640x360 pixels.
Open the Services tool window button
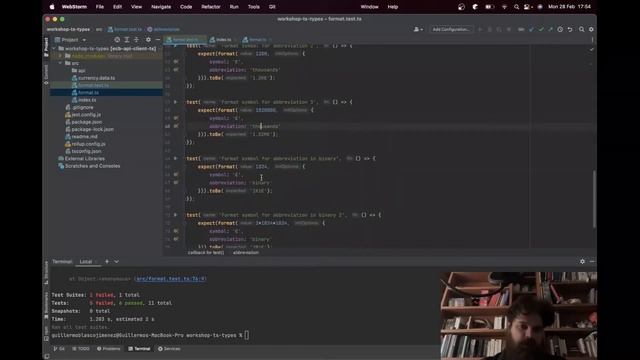click(x=169, y=349)
